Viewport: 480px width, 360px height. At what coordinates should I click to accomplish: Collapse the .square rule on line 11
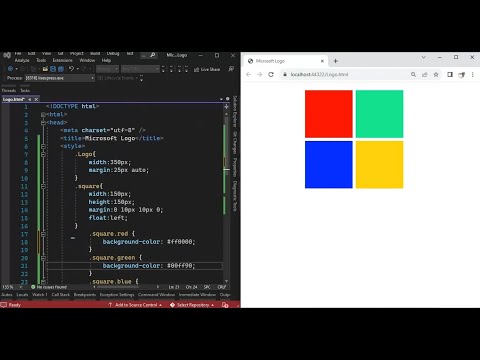pos(43,186)
